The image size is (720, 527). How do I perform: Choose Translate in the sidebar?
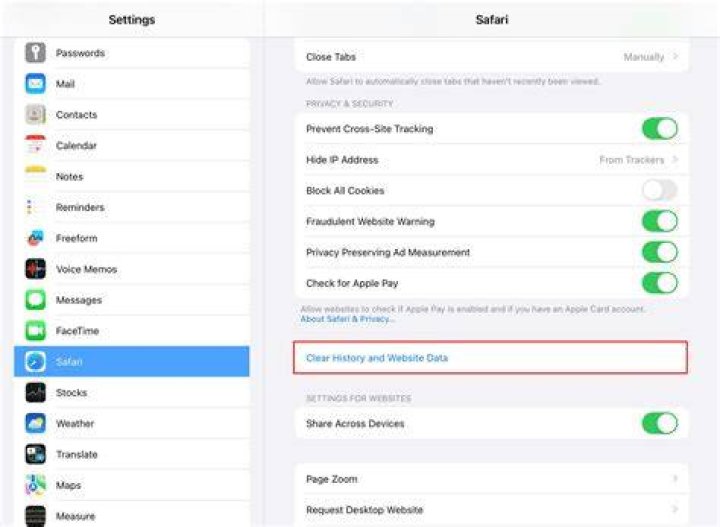tap(132, 454)
